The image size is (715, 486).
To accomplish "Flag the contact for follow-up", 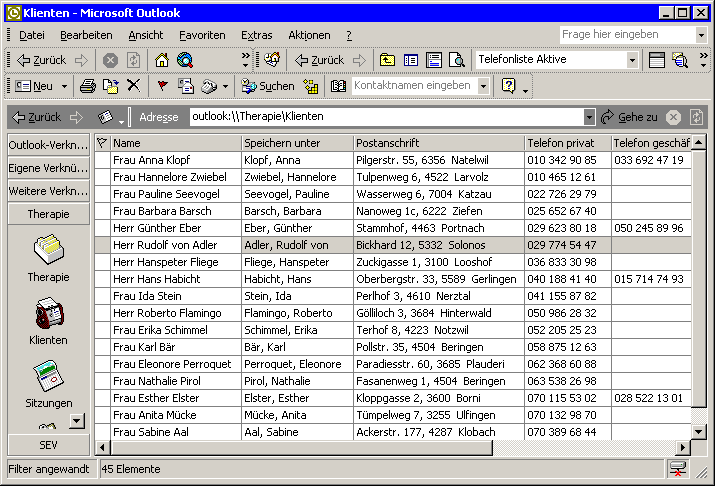I will pyautogui.click(x=162, y=86).
